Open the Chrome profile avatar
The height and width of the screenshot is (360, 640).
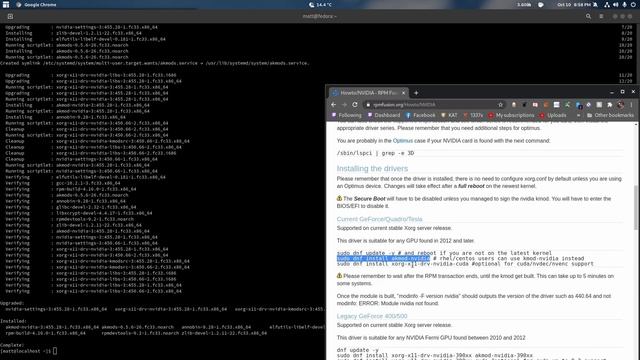tap(620, 104)
